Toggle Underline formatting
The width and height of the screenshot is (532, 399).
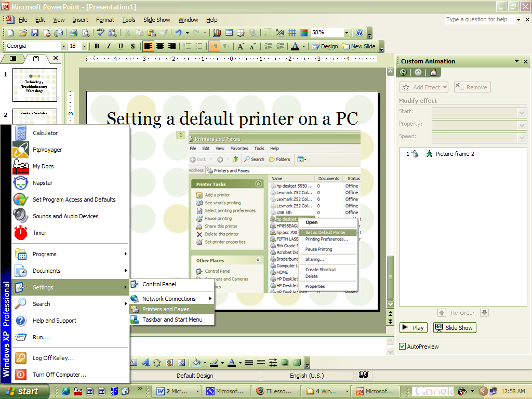(121, 46)
